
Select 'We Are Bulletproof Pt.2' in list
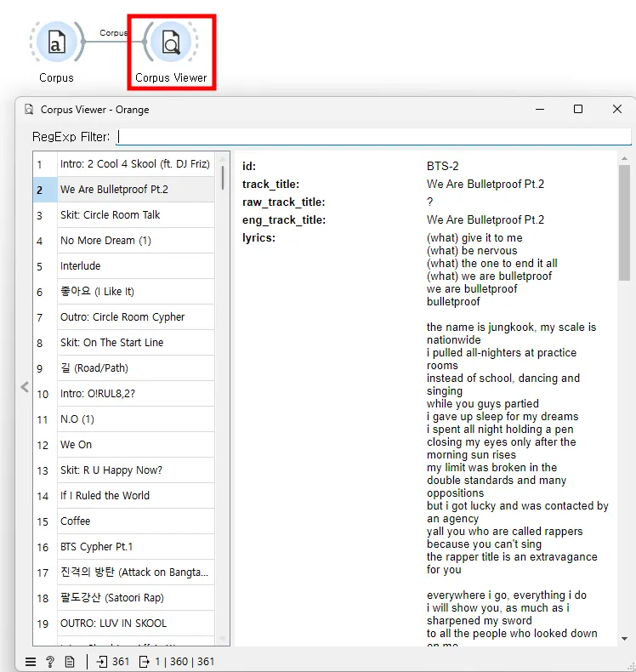tap(135, 190)
